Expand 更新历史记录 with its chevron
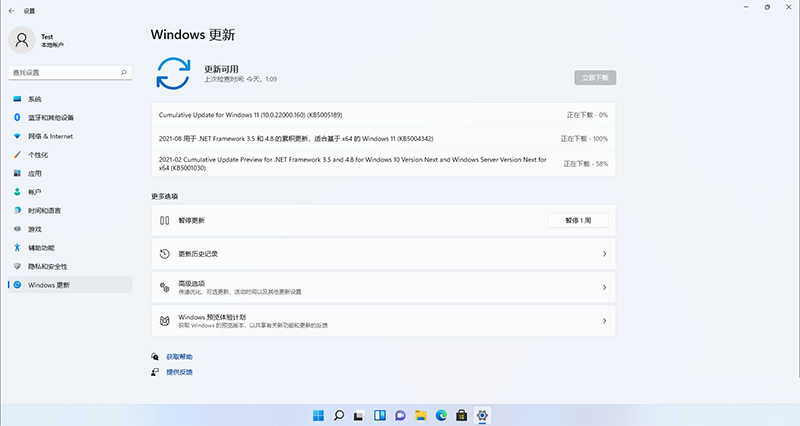The width and height of the screenshot is (800, 426). [605, 254]
